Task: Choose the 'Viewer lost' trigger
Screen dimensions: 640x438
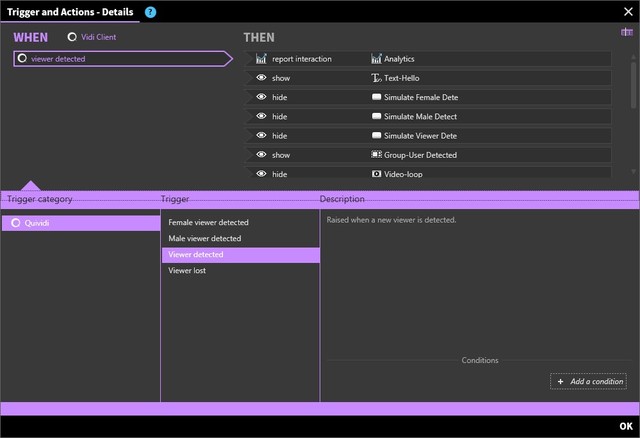Action: click(x=187, y=270)
